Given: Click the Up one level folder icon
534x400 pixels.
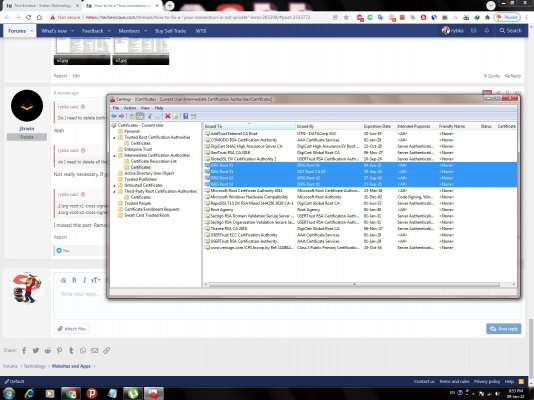Looking at the screenshot, I should point(132,116).
